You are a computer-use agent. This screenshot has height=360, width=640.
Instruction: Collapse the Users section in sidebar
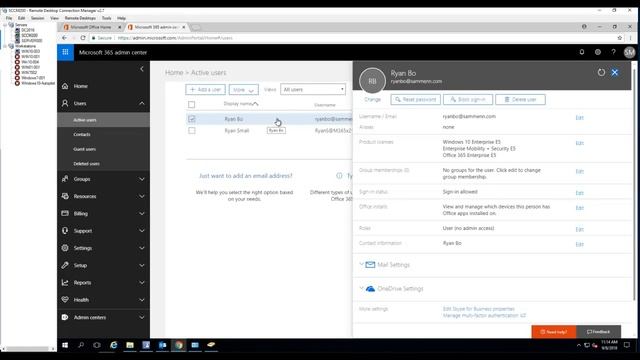(x=142, y=104)
